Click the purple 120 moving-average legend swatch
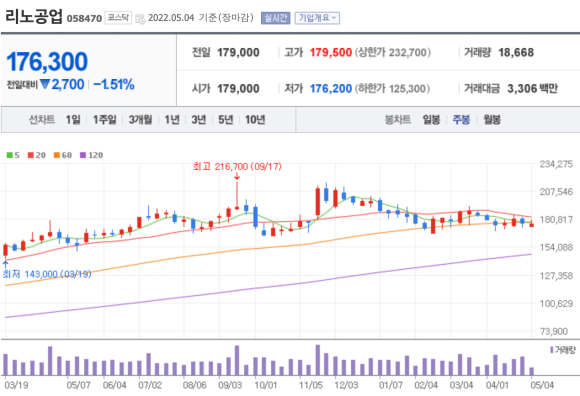The image size is (580, 396). point(83,155)
